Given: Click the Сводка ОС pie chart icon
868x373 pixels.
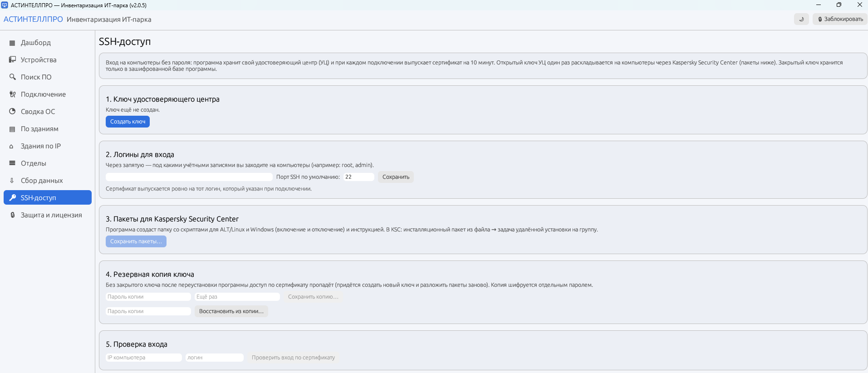Looking at the screenshot, I should point(12,112).
